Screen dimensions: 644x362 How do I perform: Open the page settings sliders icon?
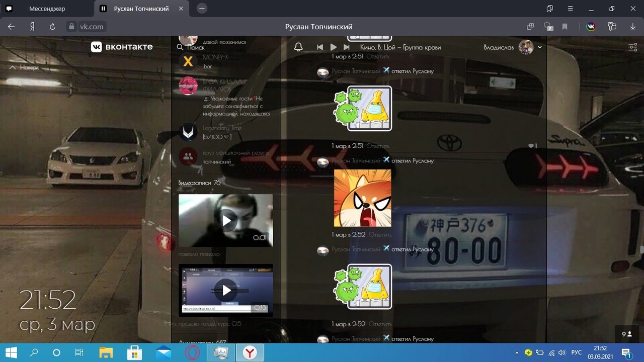pos(632,47)
